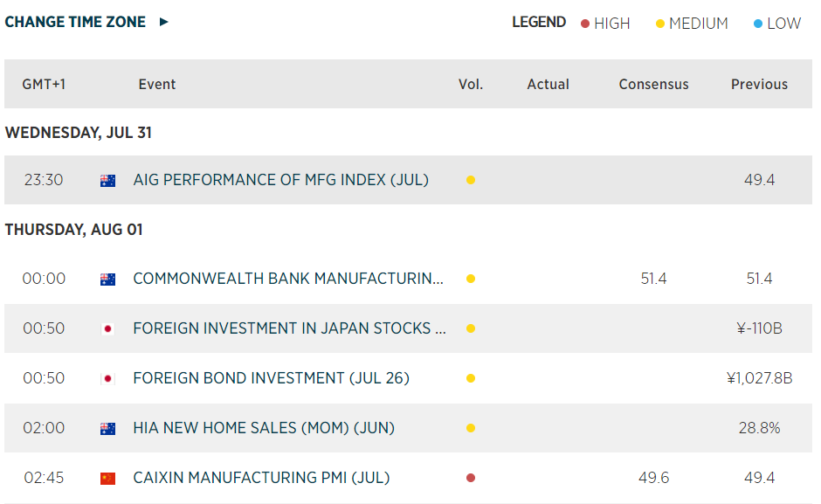The width and height of the screenshot is (821, 504).
Task: Click the Australian flag beside AIG Performance row
Action: [107, 180]
